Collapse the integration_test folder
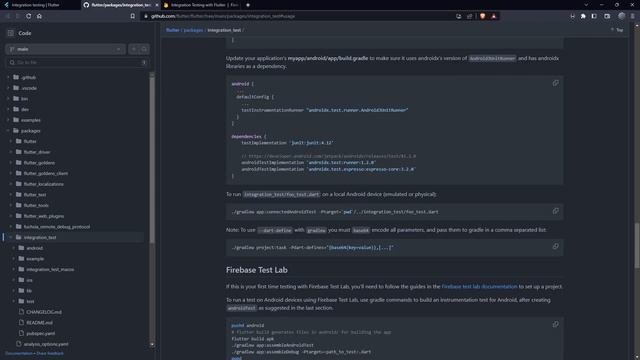Image resolution: width=640 pixels, height=360 pixels. pyautogui.click(x=11, y=237)
